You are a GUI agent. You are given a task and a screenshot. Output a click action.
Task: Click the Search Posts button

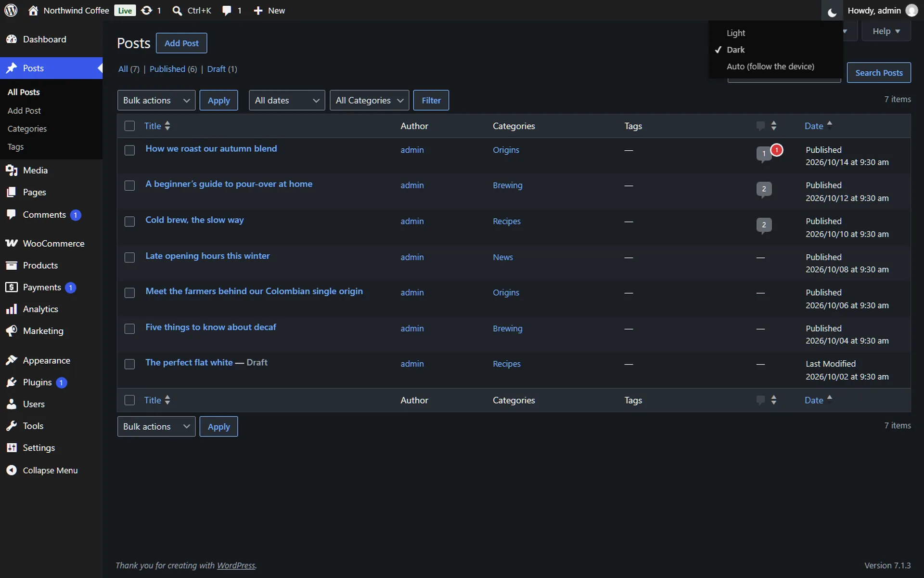pyautogui.click(x=879, y=73)
